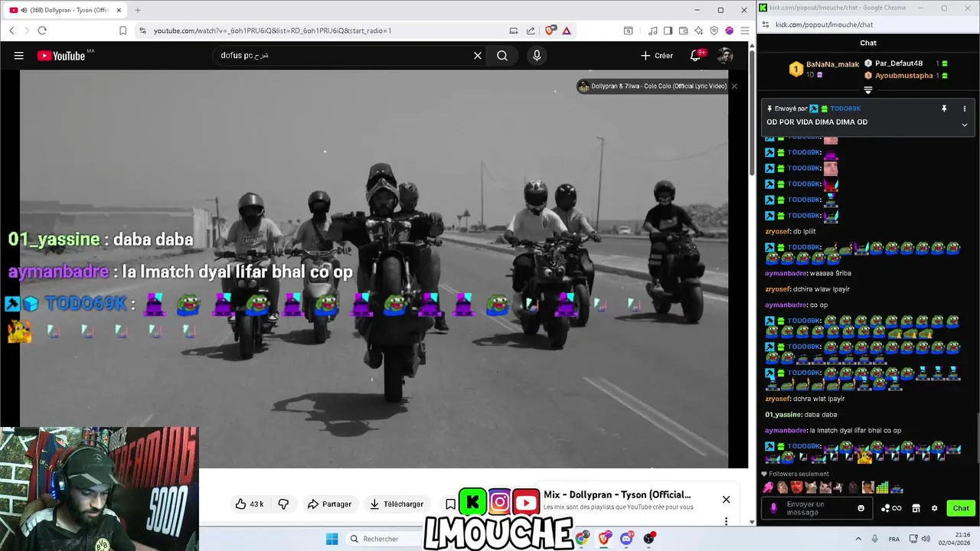Install app icon in address bar
Screen dimensions: 980x551
click(514, 31)
